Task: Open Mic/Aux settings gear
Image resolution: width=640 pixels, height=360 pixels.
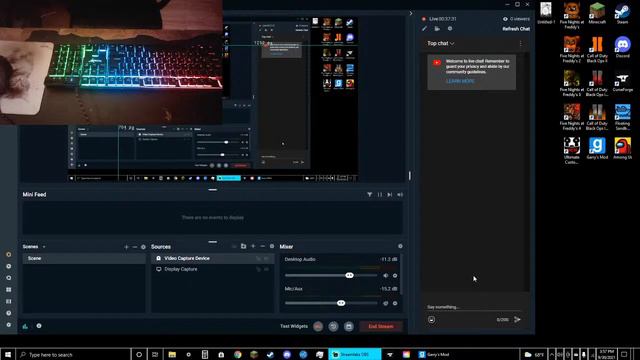Action: (395, 304)
